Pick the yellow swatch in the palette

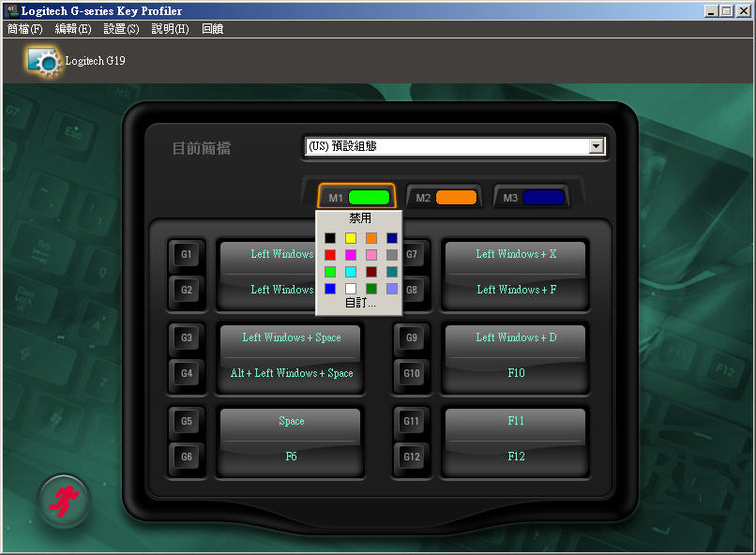coord(351,238)
